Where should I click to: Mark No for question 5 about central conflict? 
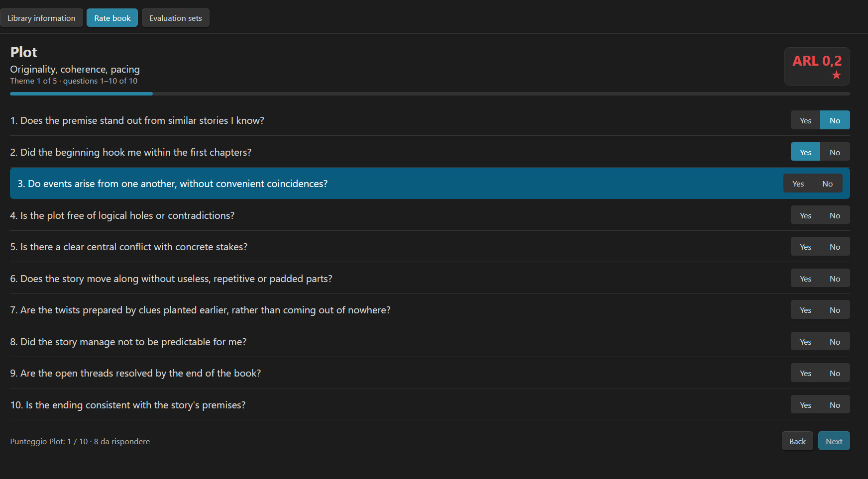pos(835,247)
